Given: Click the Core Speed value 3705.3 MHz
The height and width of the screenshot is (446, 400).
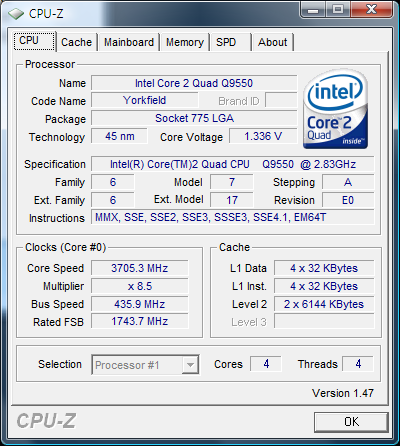Looking at the screenshot, I should coord(140,268).
